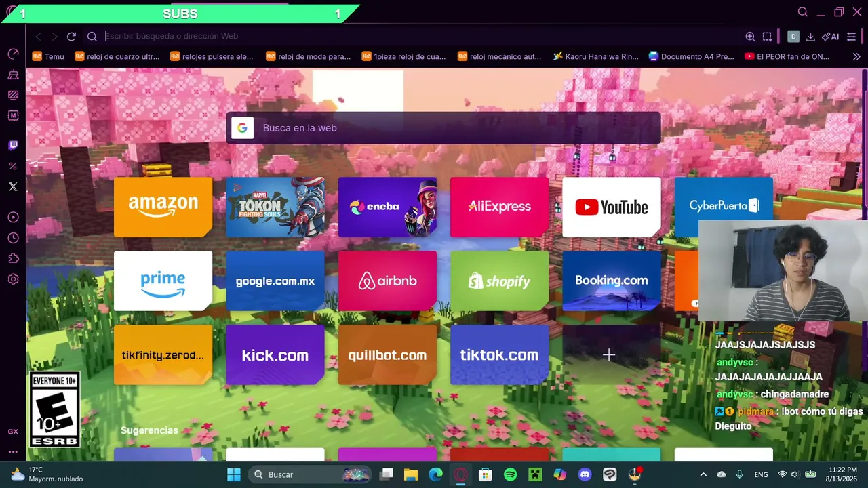
Task: Open Discord from the taskbar
Action: [585, 474]
